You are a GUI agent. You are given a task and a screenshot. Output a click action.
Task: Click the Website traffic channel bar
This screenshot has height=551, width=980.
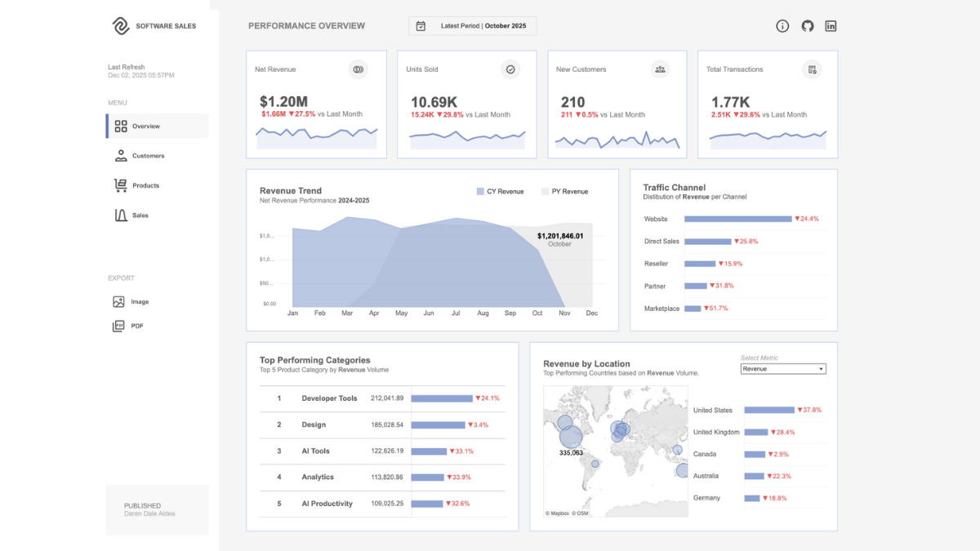(737, 219)
